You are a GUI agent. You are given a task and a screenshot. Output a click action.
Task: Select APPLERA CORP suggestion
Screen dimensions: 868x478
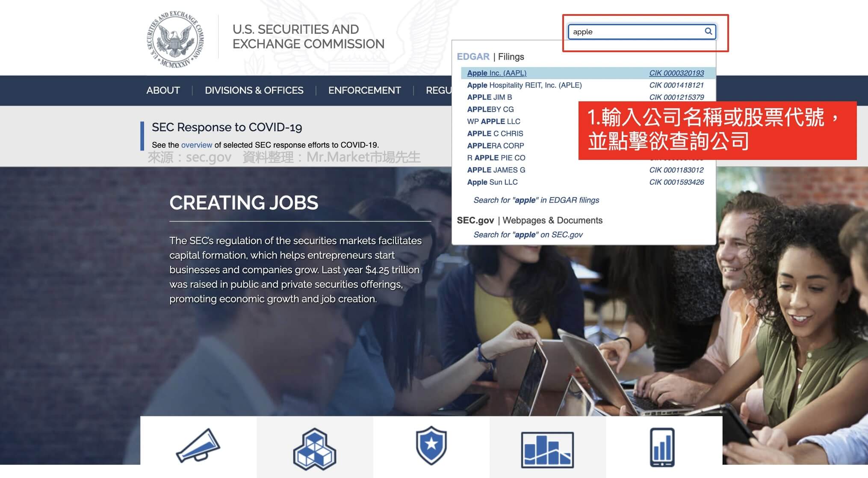[495, 146]
